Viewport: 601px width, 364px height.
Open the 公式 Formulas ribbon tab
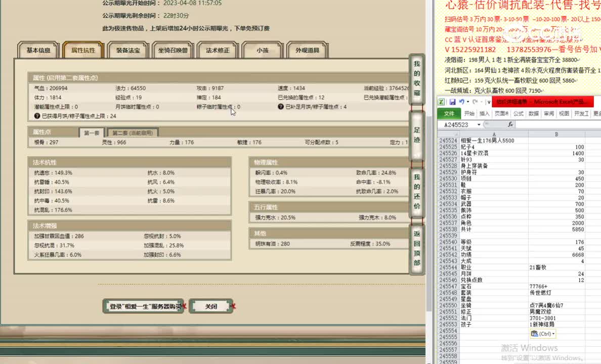click(518, 113)
